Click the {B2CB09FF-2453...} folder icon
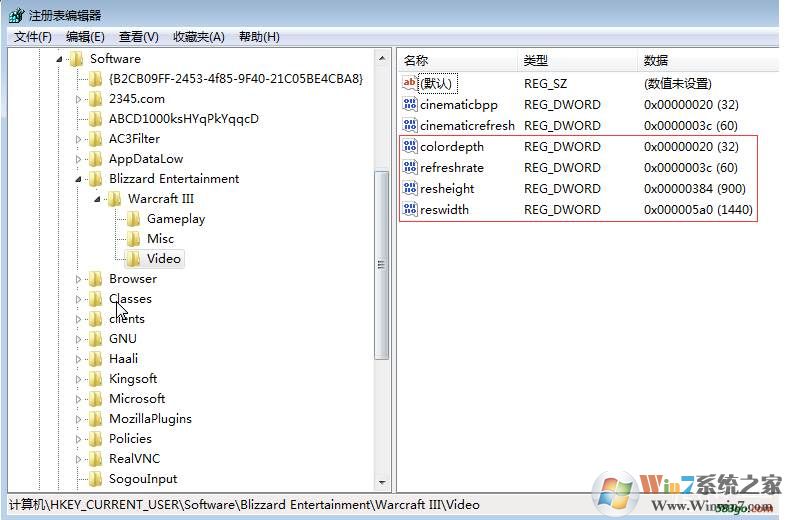Image resolution: width=789 pixels, height=520 pixels. [x=95, y=79]
